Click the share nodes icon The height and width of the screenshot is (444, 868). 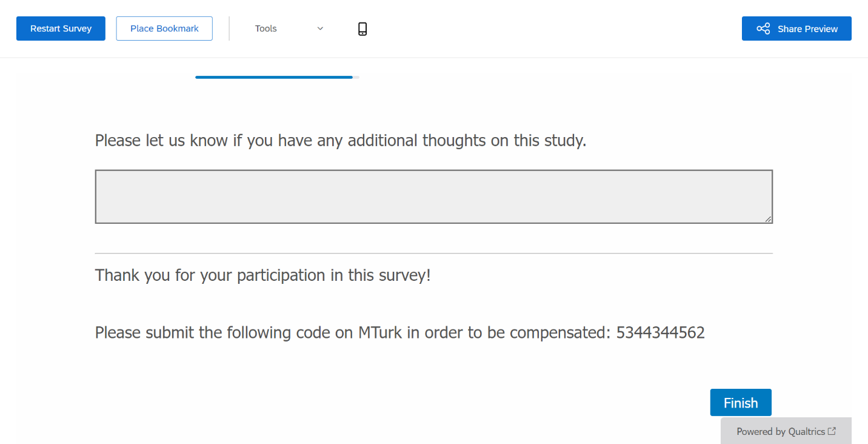(763, 29)
